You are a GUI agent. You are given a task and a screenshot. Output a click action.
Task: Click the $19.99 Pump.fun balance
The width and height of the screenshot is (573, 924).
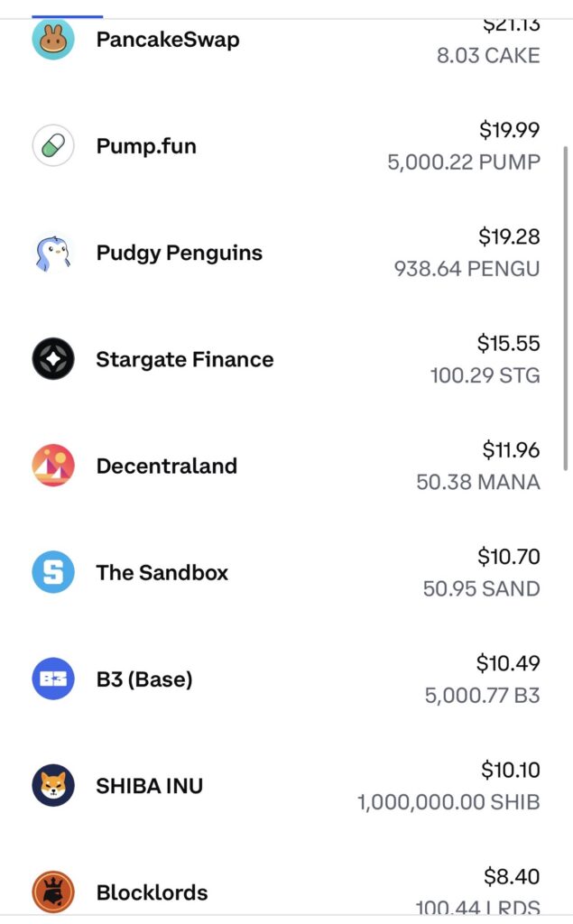[x=510, y=130]
